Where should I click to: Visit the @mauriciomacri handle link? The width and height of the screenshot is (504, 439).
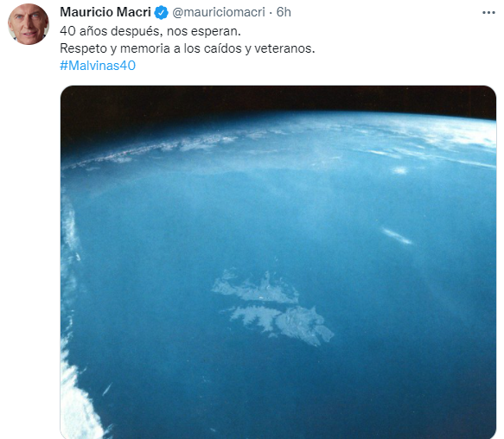coord(219,12)
